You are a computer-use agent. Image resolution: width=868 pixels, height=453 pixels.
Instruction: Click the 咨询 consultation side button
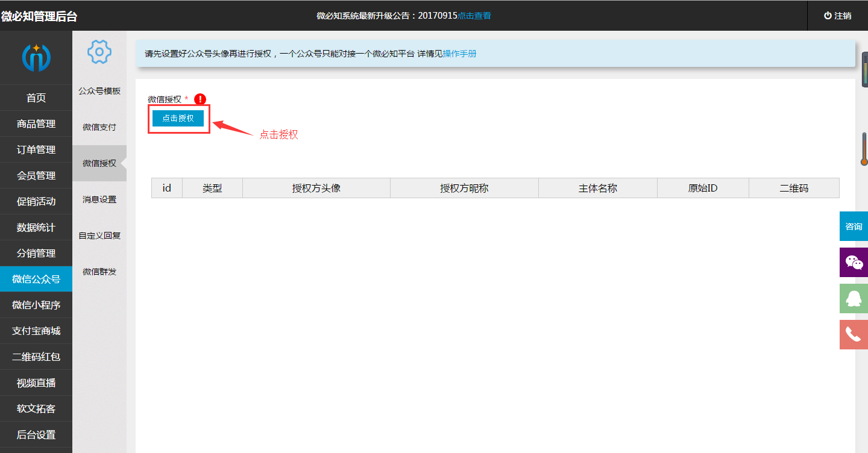tap(854, 226)
